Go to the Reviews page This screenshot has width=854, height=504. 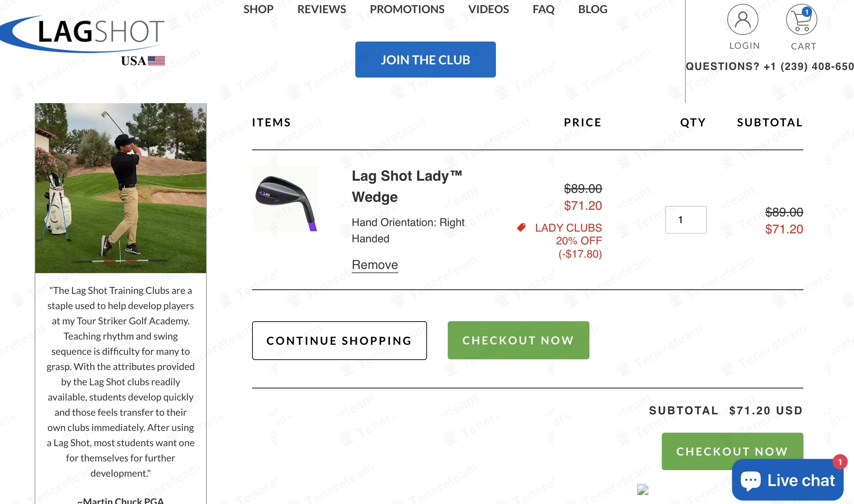(x=321, y=9)
